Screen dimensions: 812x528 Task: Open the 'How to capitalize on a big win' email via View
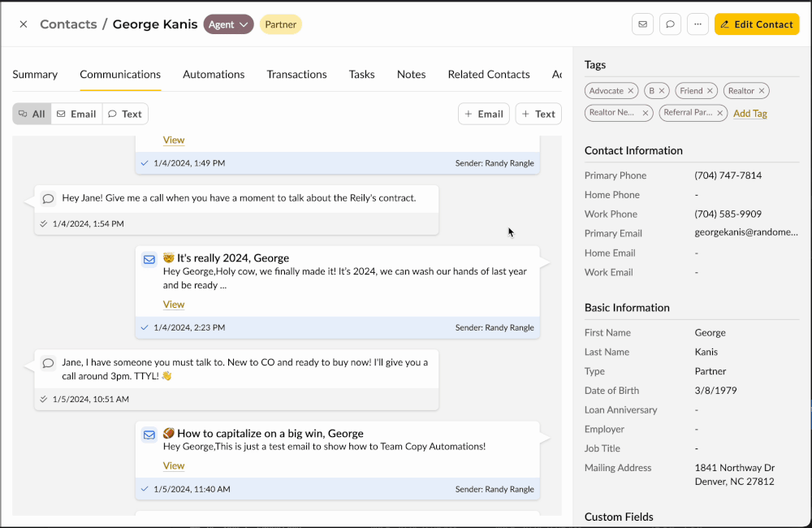(x=174, y=465)
